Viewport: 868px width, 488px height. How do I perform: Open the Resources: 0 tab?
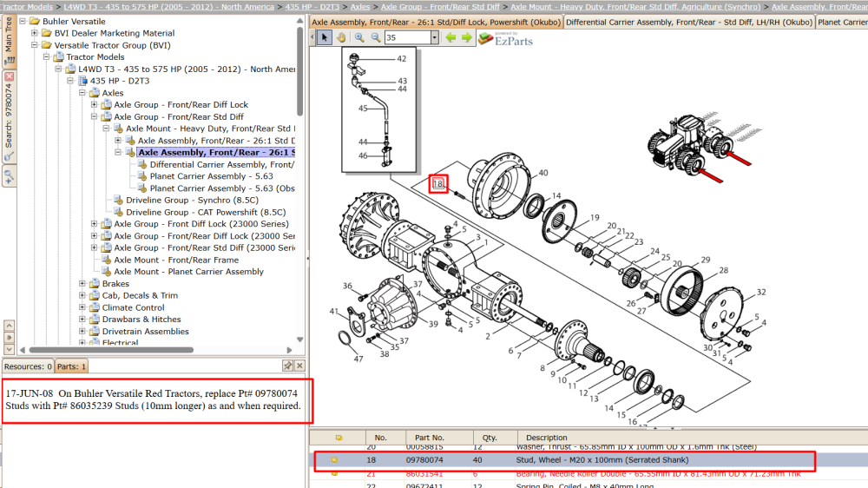[29, 366]
